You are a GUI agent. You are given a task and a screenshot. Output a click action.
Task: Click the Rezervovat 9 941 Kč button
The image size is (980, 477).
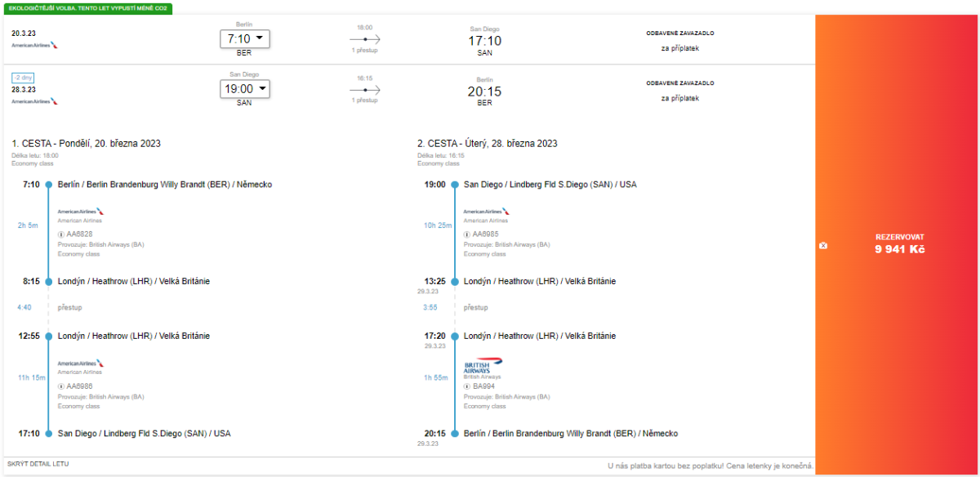click(899, 244)
